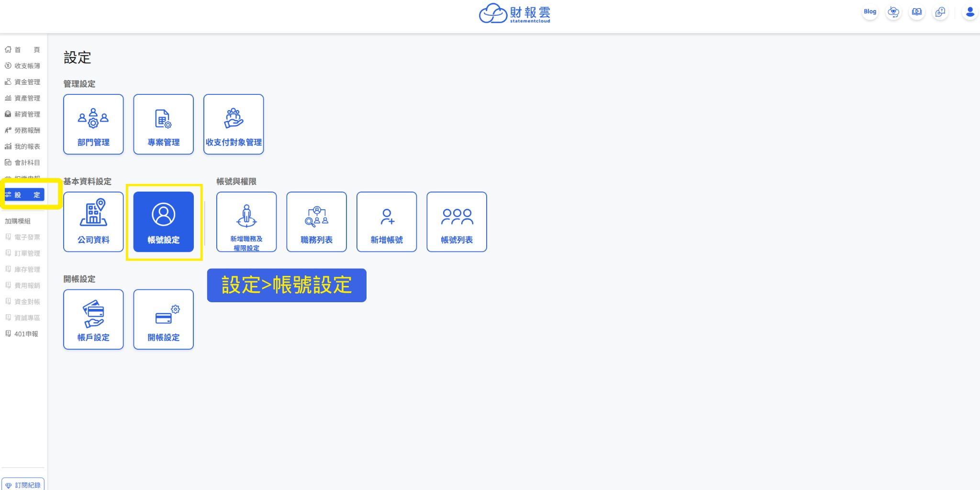This screenshot has height=490, width=980.
Task: Click the 帳號與權限 section heading
Action: point(236,182)
